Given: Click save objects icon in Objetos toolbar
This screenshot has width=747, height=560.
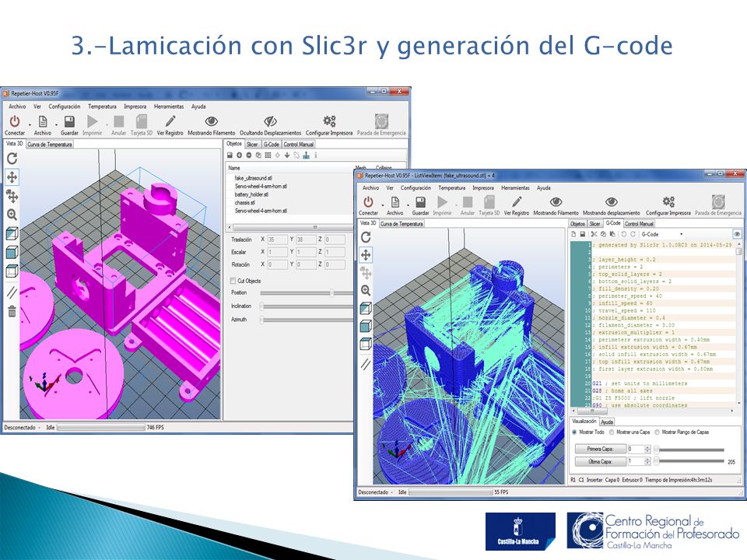Looking at the screenshot, I should coord(230,156).
